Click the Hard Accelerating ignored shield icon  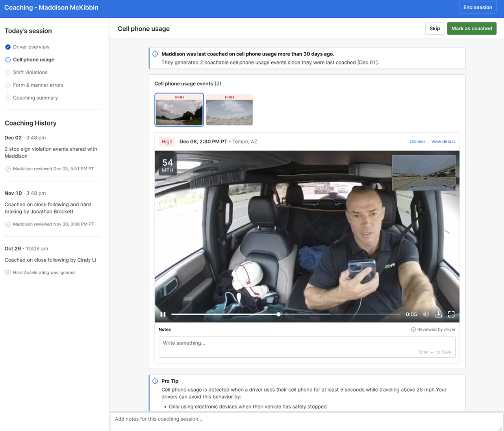pyautogui.click(x=8, y=272)
